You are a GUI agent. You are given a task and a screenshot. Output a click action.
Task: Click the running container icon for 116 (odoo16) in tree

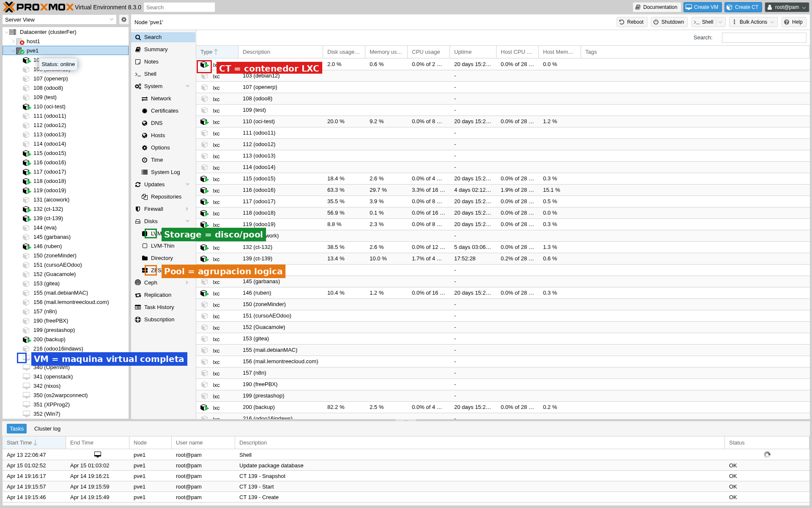27,163
